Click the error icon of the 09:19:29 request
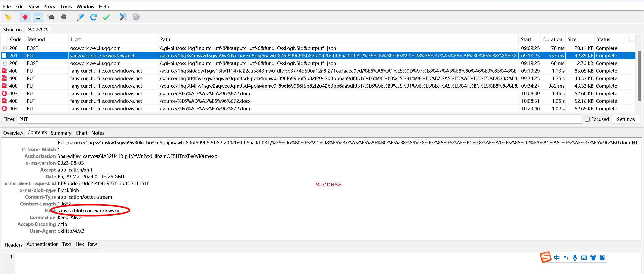This screenshot has height=274, width=644. tap(4, 71)
